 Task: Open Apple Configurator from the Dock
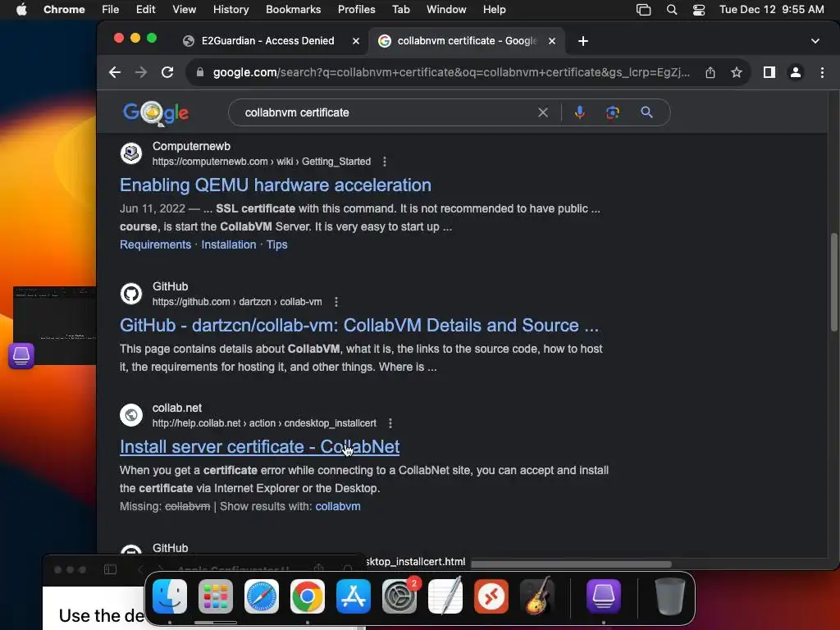(x=604, y=596)
